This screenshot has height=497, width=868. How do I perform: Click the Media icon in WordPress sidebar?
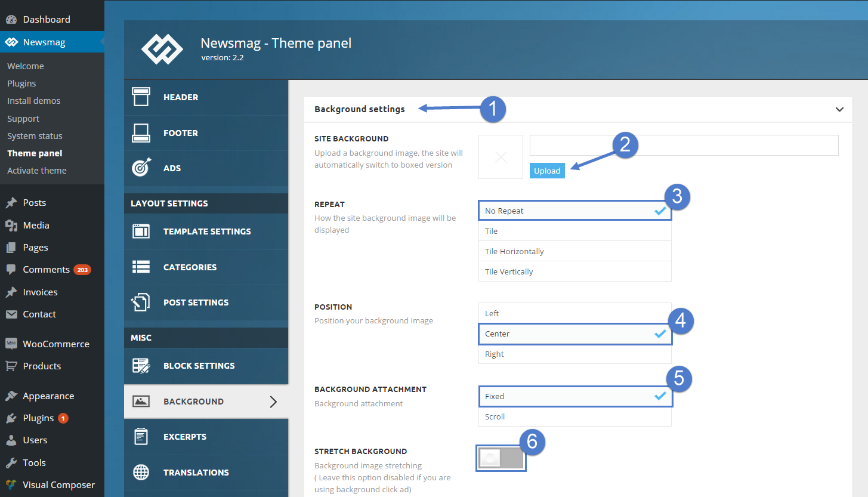point(11,226)
